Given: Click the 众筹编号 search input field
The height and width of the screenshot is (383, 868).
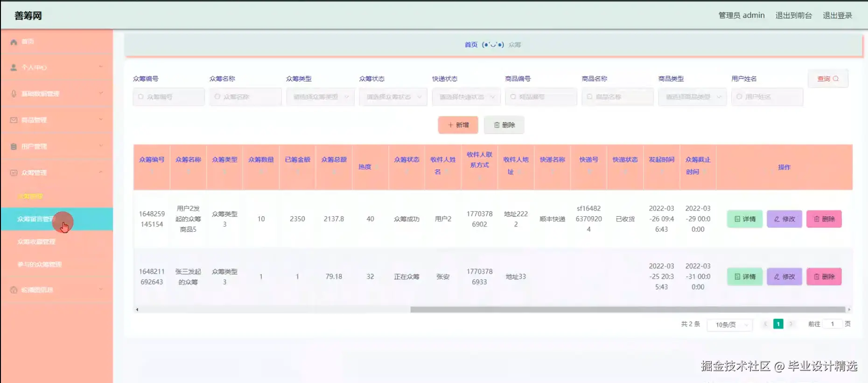Looking at the screenshot, I should 169,97.
